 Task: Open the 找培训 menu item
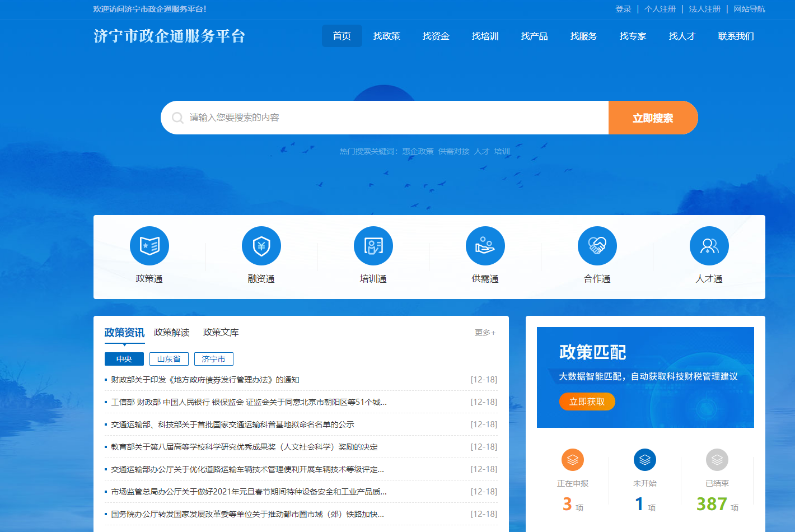click(x=485, y=36)
